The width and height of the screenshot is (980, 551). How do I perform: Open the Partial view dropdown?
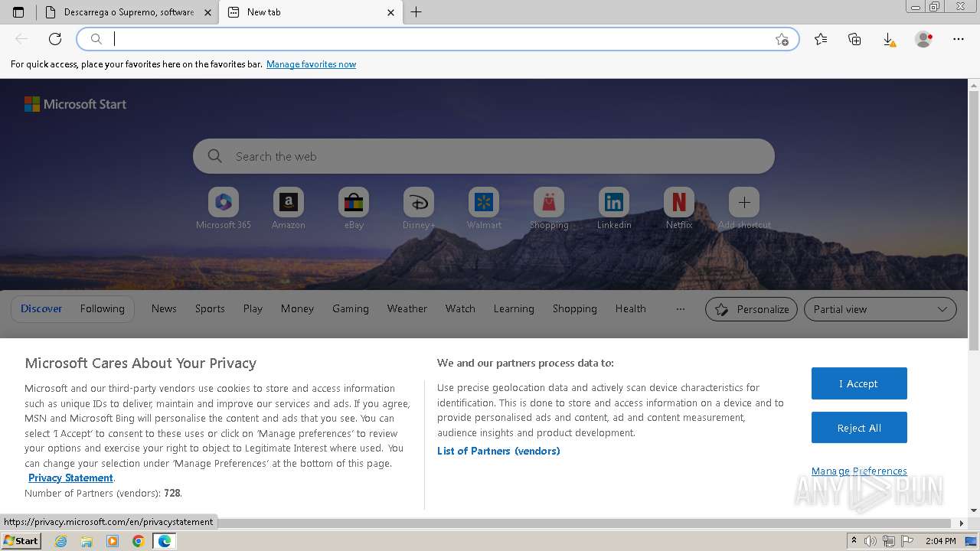pos(880,309)
